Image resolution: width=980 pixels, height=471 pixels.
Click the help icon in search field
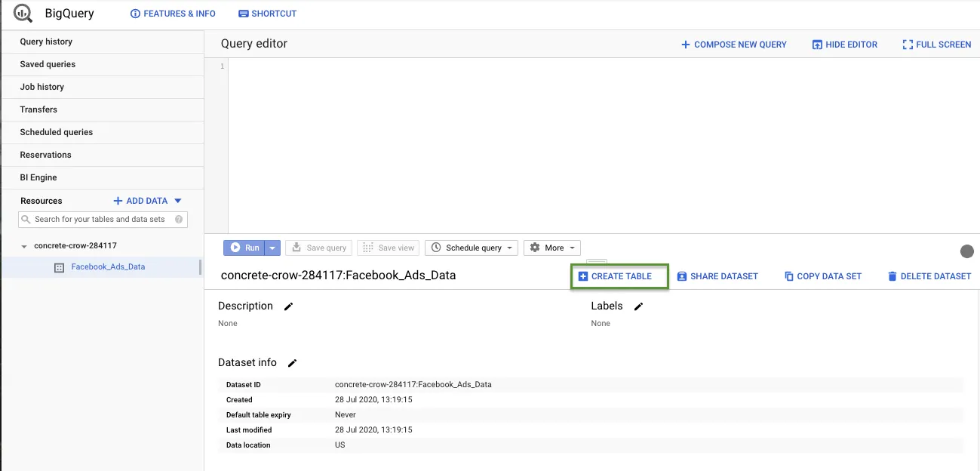coord(179,220)
